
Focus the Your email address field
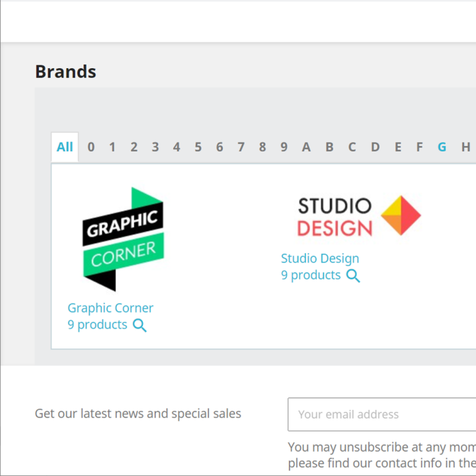(382, 415)
